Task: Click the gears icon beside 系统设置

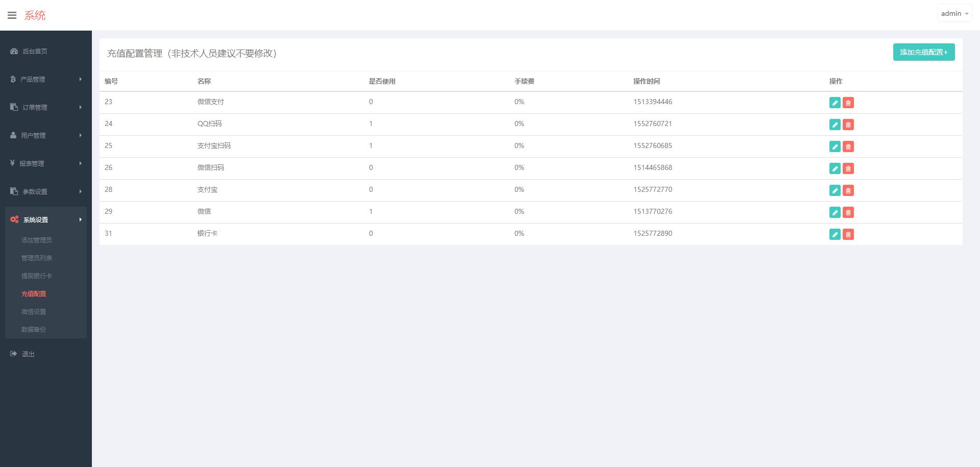Action: [x=14, y=219]
